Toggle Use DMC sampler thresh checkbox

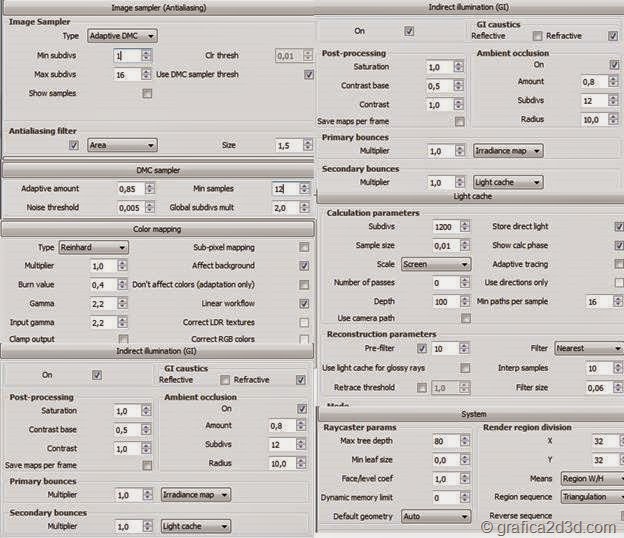click(x=308, y=74)
